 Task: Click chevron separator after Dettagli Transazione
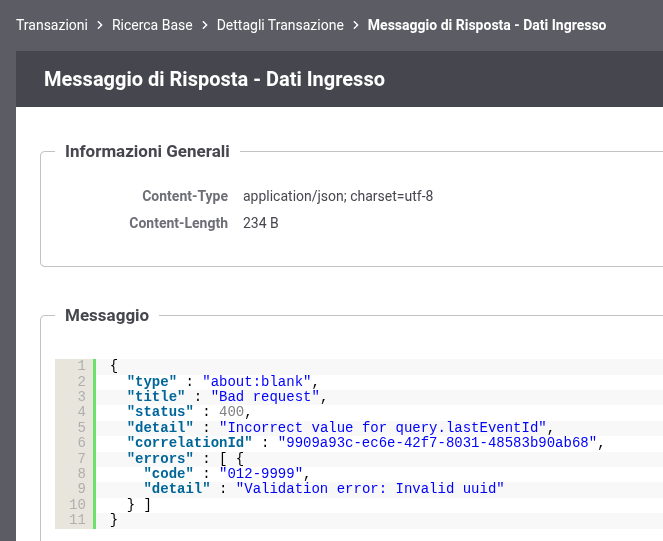(356, 25)
